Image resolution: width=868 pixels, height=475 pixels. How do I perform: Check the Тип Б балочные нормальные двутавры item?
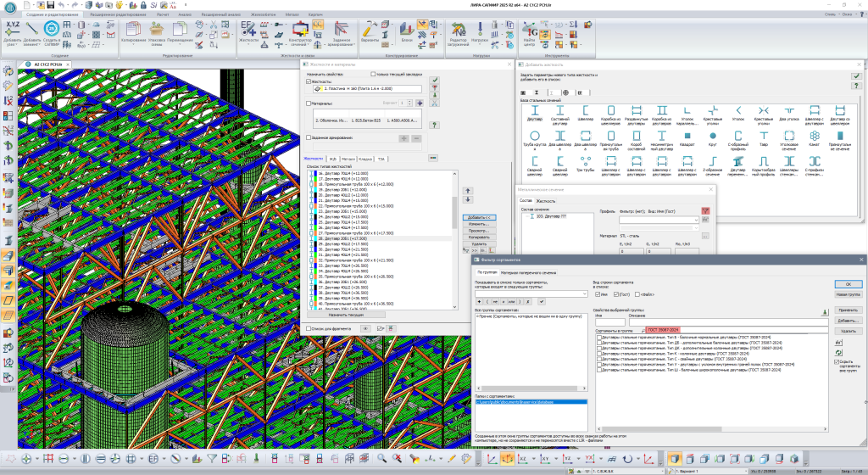click(x=601, y=337)
